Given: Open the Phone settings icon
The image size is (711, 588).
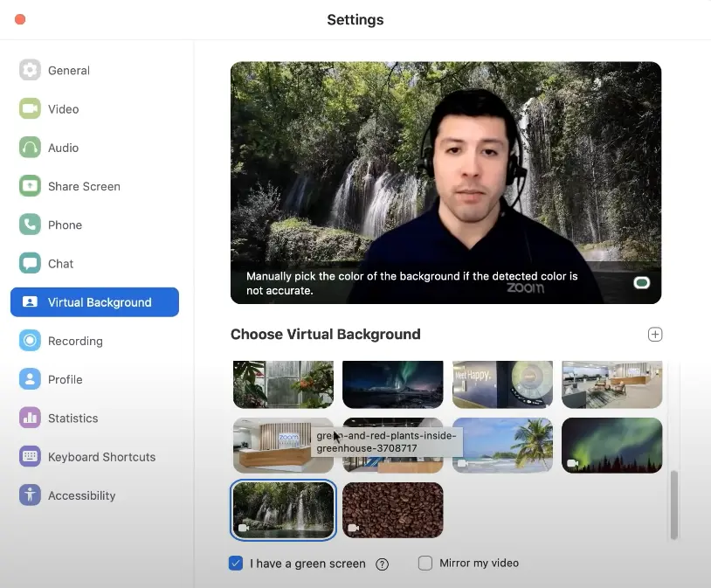Looking at the screenshot, I should point(30,225).
